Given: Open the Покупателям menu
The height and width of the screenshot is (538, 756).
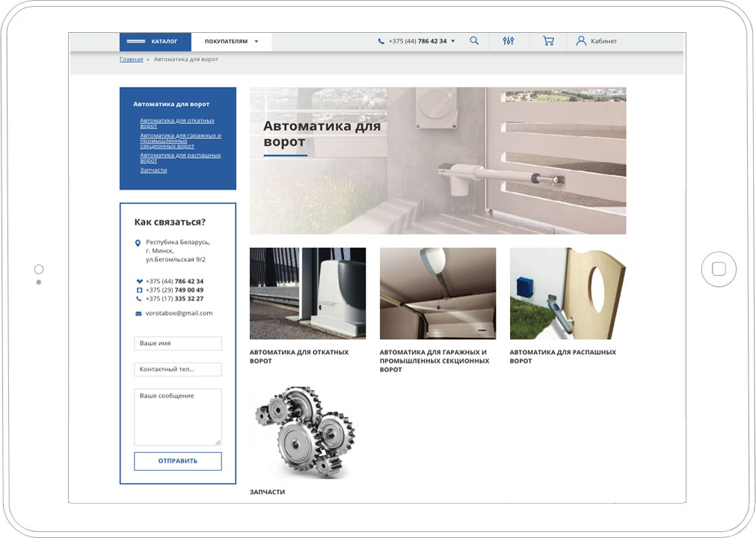Looking at the screenshot, I should 231,42.
